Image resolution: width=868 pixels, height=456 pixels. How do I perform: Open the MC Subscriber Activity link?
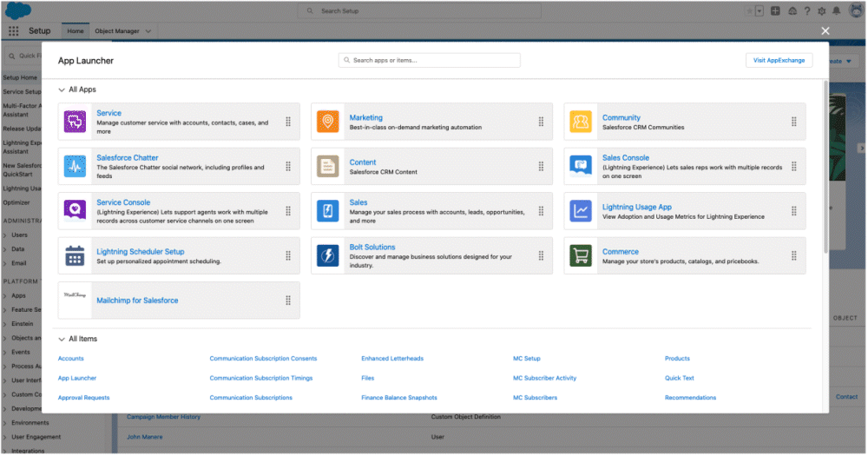tap(544, 379)
